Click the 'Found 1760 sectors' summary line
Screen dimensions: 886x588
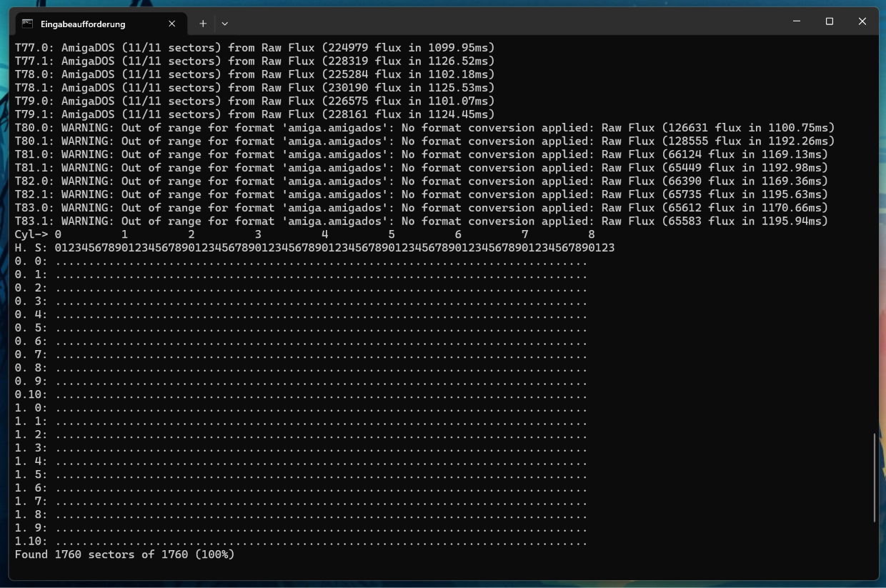(x=124, y=554)
